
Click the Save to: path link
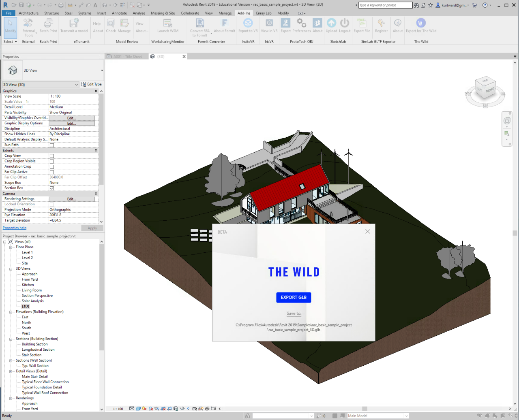point(294,313)
